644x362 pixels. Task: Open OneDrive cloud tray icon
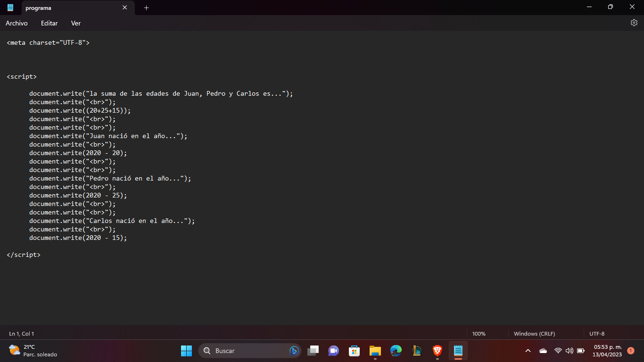tap(543, 351)
